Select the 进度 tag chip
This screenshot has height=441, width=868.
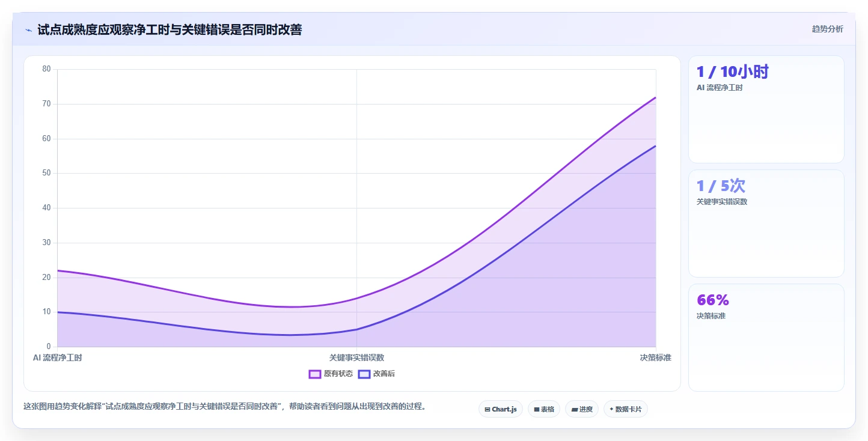pos(582,409)
